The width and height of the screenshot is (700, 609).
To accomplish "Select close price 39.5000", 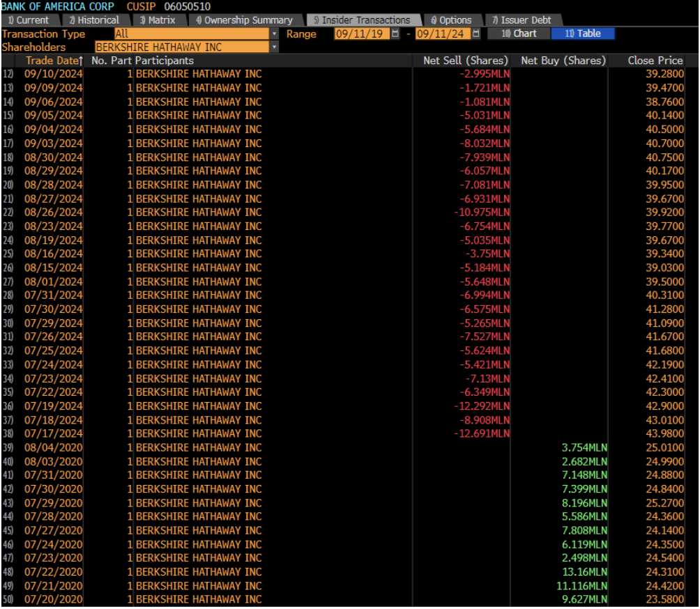I will click(x=664, y=282).
